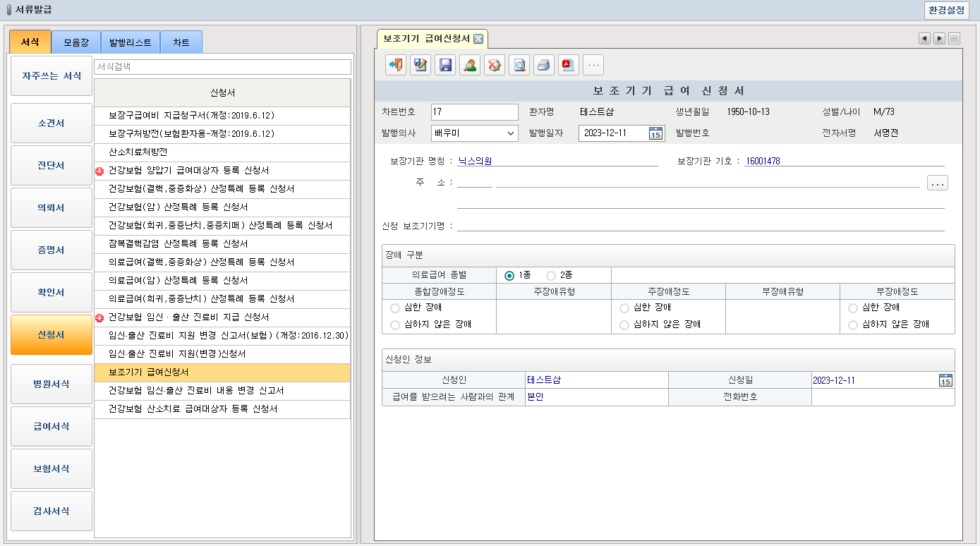Print the form using the printer icon
This screenshot has height=546, width=980.
544,65
